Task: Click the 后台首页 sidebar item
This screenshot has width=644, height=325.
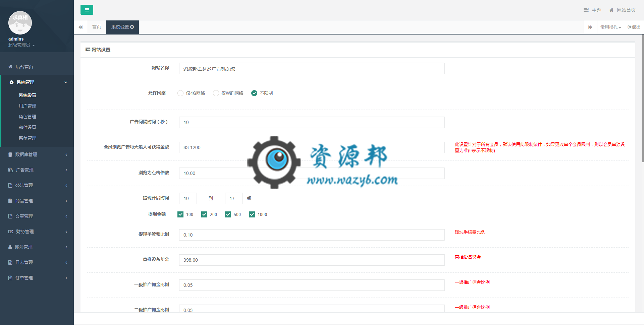Action: (37, 67)
